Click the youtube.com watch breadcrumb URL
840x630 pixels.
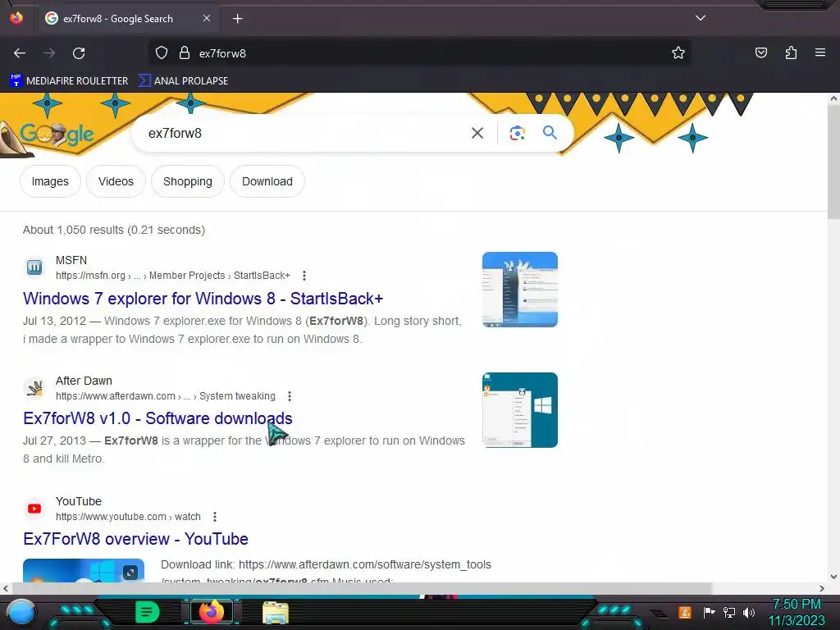pos(128,517)
